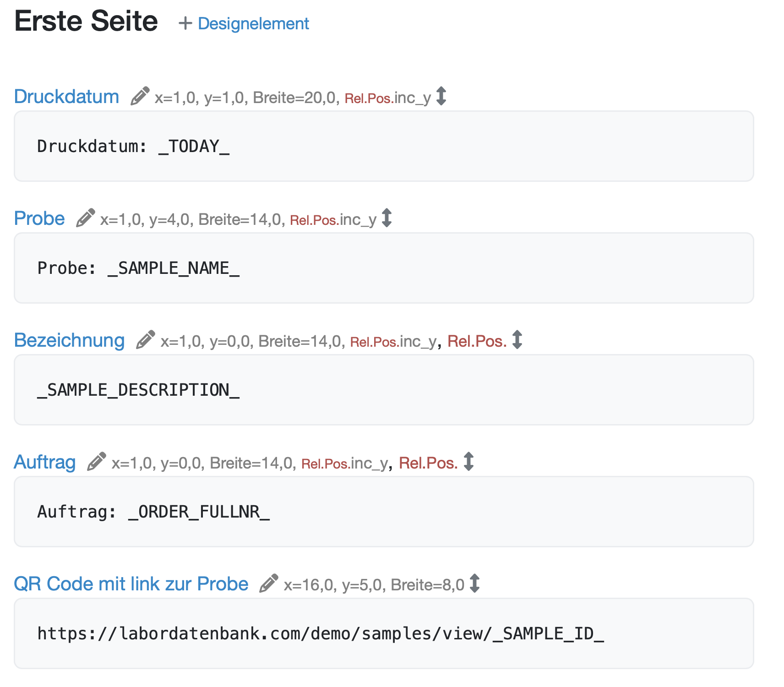
Task: Click the up-down sort arrow for Druckdatum
Action: tap(441, 96)
